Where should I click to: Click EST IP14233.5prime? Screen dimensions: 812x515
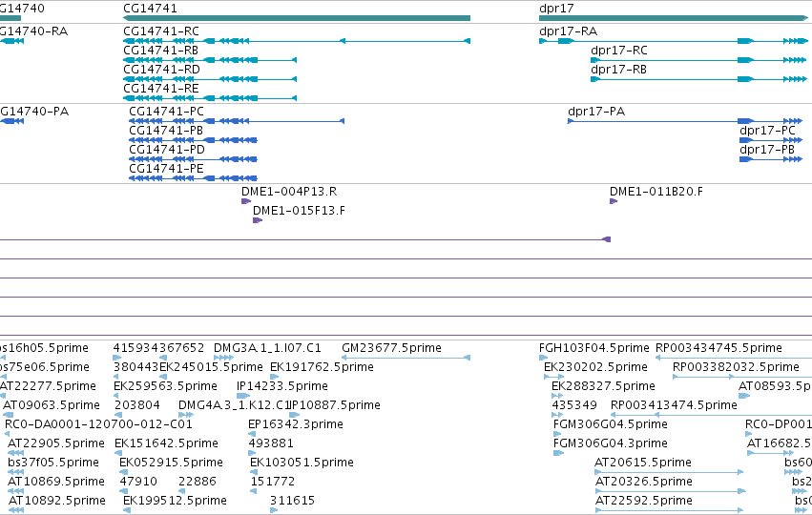[282, 386]
